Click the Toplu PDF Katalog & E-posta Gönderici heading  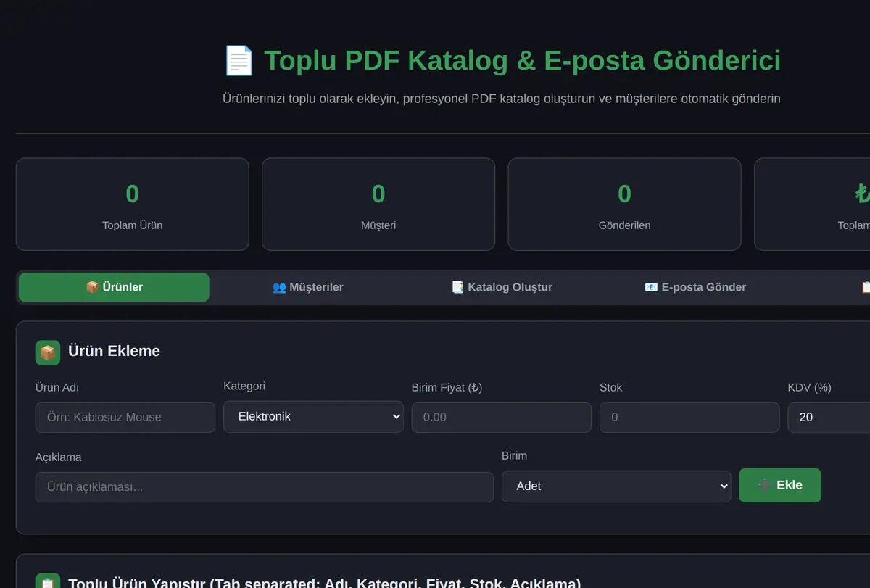pos(502,60)
